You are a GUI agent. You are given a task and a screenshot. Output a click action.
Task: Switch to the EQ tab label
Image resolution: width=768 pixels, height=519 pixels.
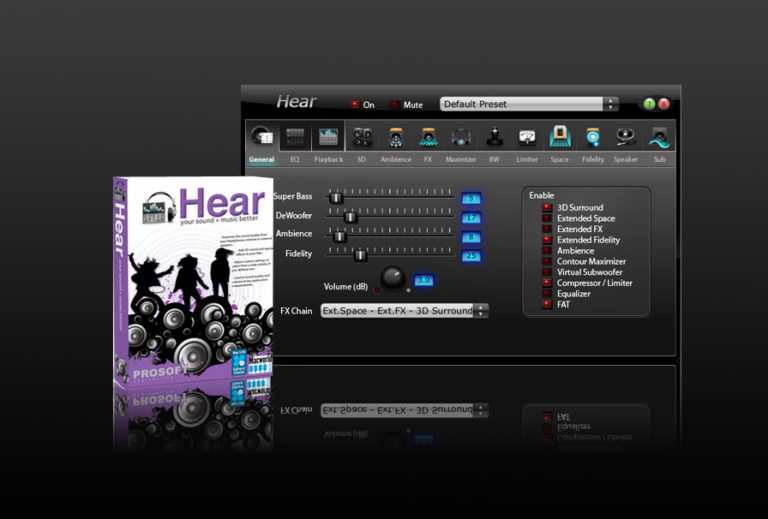(294, 159)
